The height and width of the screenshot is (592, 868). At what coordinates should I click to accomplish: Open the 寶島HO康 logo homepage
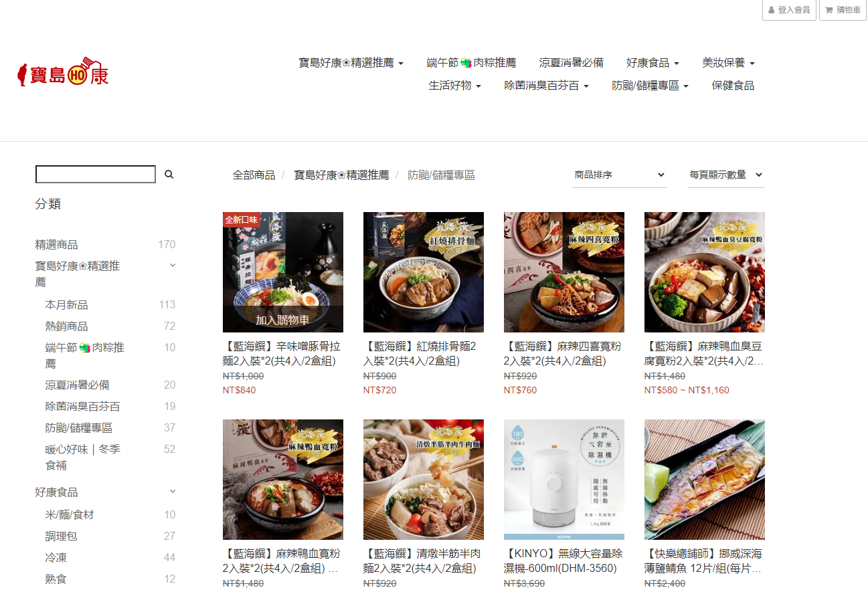[x=63, y=72]
